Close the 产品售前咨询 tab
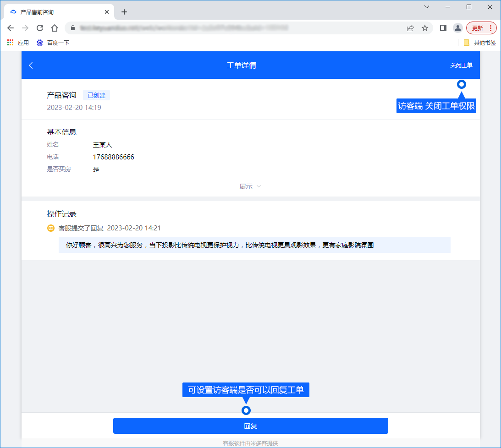 (x=107, y=12)
